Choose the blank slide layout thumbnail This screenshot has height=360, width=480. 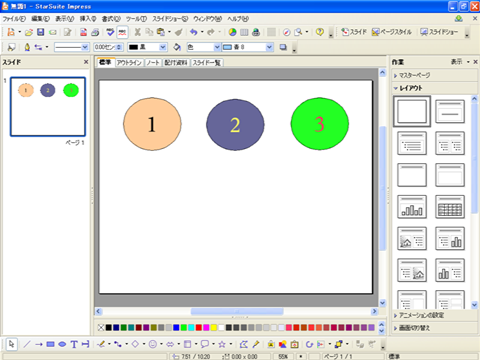412,111
